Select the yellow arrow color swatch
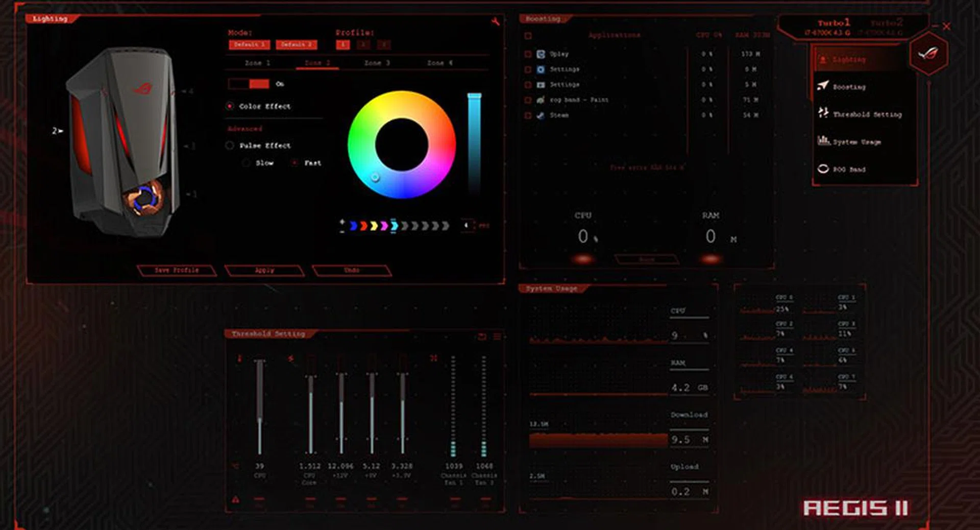The width and height of the screenshot is (980, 530). pyautogui.click(x=374, y=226)
